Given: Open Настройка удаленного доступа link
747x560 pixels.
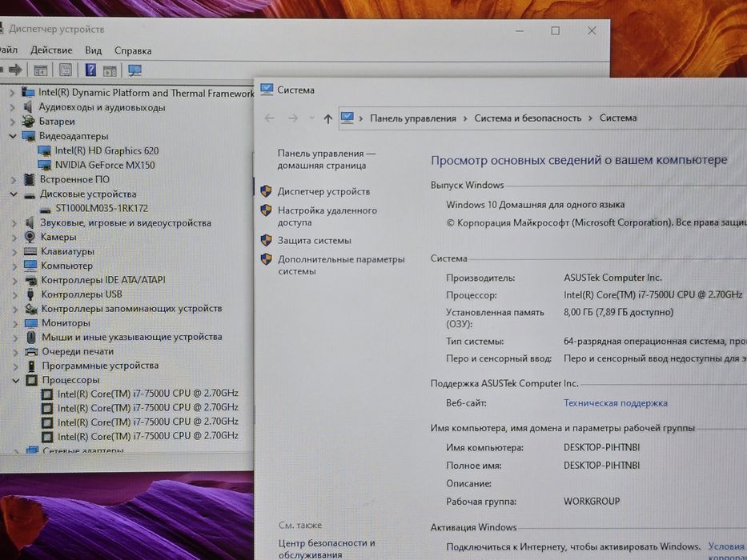Looking at the screenshot, I should 327,216.
